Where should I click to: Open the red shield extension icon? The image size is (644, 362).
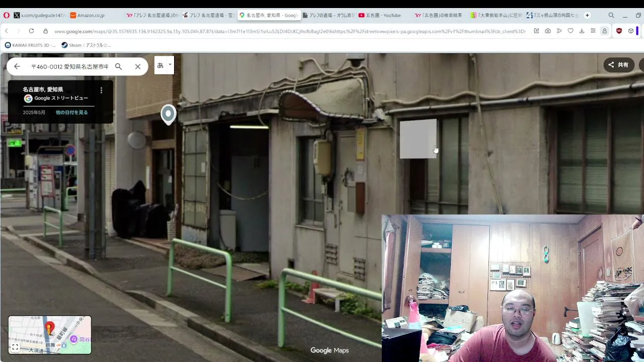point(619,31)
